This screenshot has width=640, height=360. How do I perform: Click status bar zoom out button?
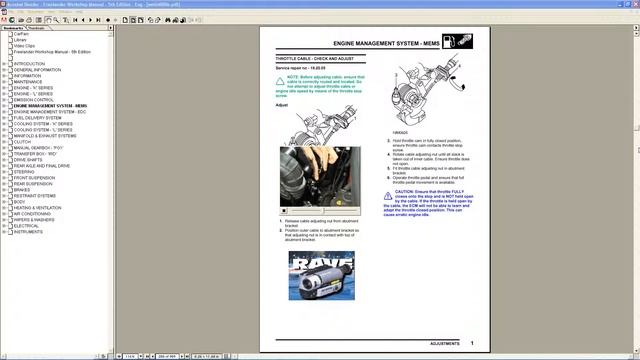pyautogui.click(x=119, y=356)
